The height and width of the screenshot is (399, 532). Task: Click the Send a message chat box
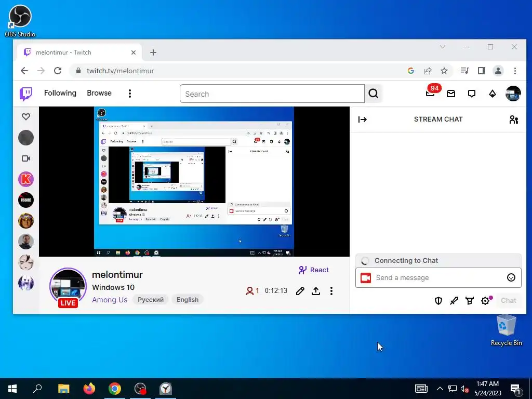tap(438, 277)
